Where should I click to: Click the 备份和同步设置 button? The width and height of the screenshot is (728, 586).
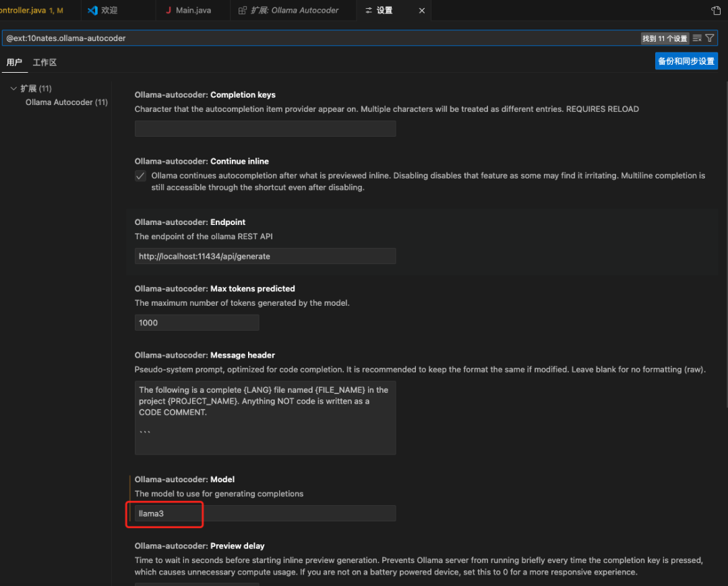pyautogui.click(x=686, y=61)
